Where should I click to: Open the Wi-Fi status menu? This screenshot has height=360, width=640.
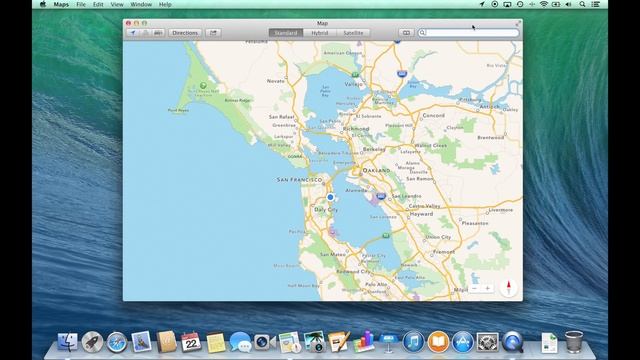coord(543,4)
